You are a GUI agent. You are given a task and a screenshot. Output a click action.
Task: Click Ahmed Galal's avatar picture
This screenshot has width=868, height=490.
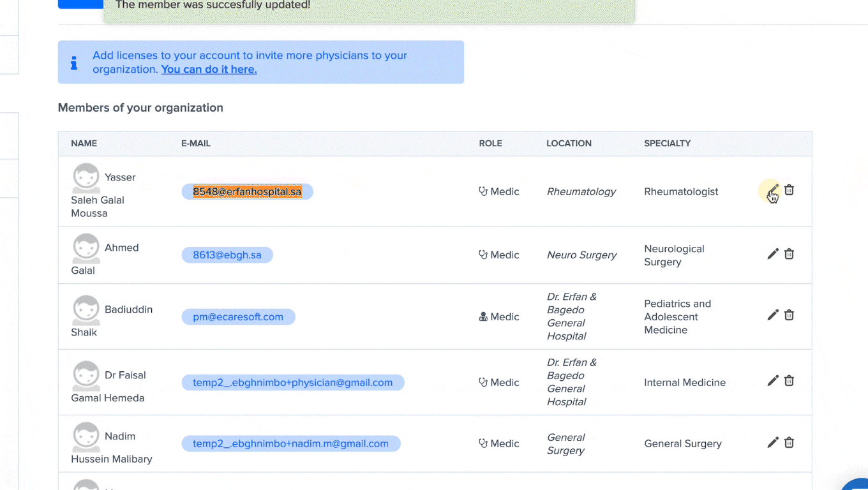coord(86,248)
